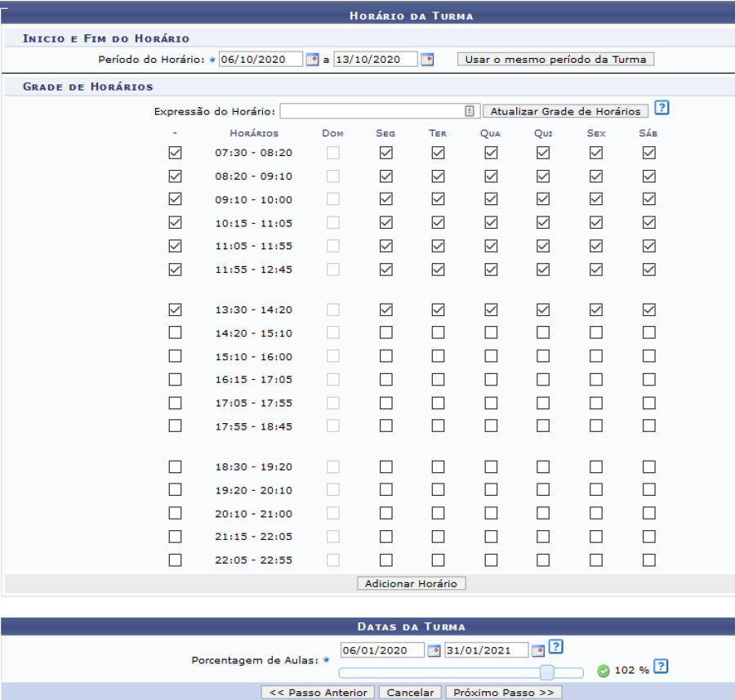Return via Passo Anterior button
This screenshot has width=735, height=700.
(x=318, y=692)
